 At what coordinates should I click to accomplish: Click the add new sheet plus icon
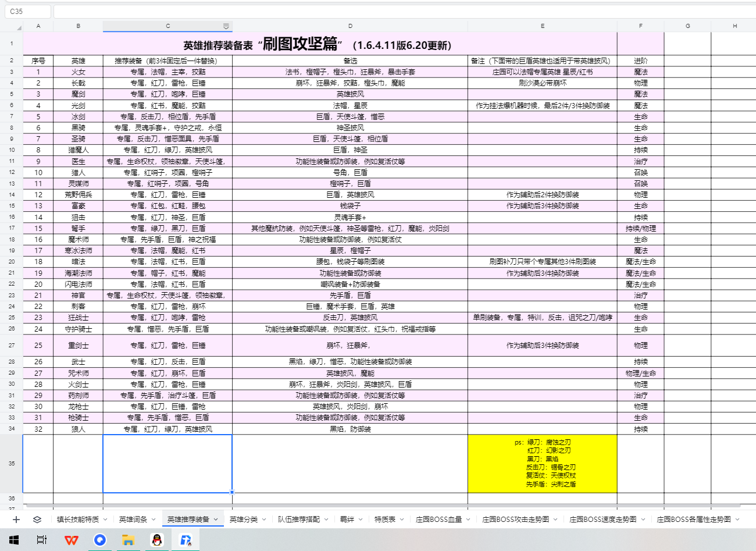(16, 520)
